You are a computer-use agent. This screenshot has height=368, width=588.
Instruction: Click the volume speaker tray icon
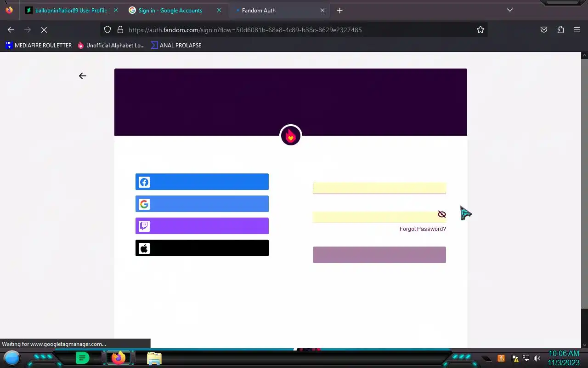(537, 358)
